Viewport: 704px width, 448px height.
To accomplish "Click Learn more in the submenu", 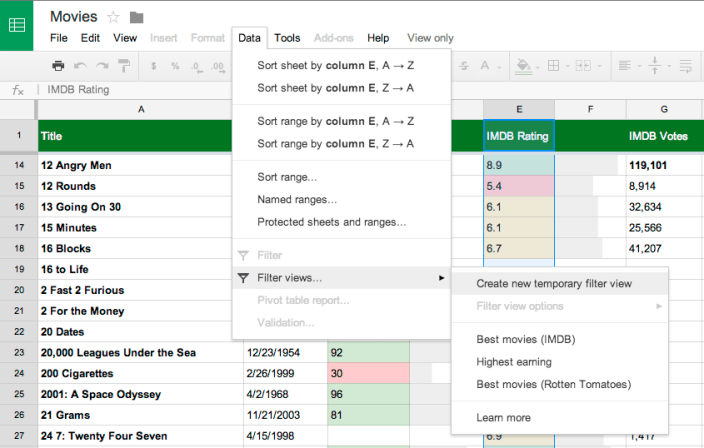I will 503,418.
